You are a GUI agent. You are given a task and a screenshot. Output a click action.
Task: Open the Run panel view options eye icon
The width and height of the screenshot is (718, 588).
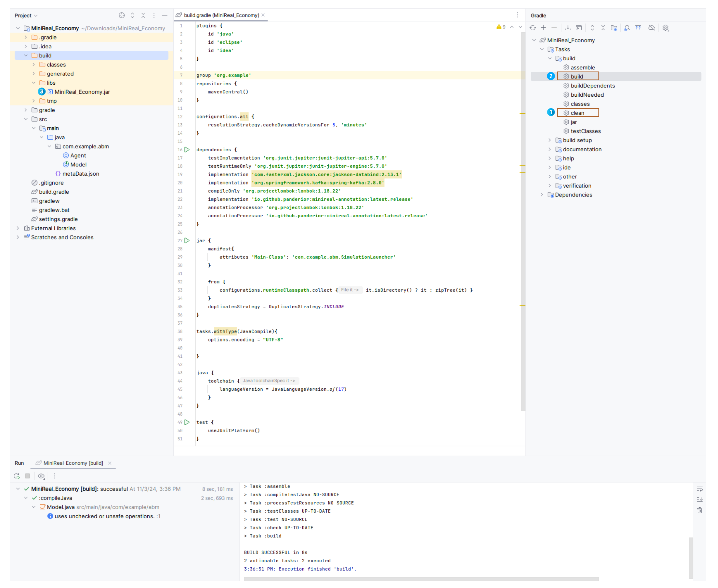click(41, 476)
